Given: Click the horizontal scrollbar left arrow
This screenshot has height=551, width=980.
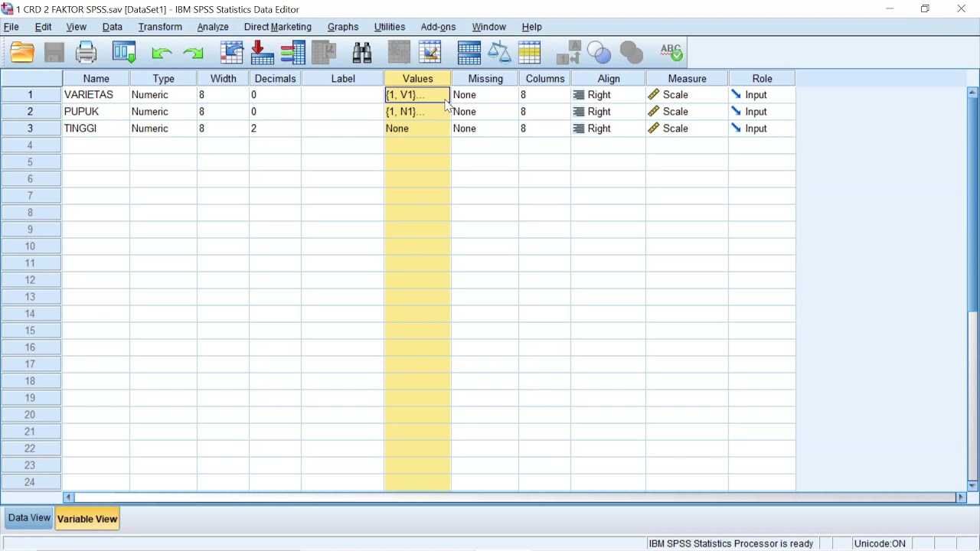Looking at the screenshot, I should pos(68,497).
